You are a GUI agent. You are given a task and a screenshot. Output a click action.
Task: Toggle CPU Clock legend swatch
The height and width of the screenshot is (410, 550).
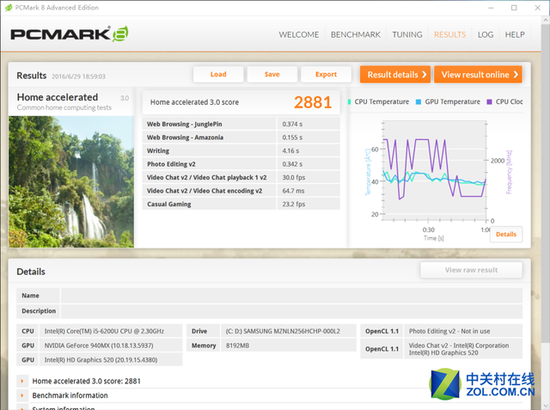[x=489, y=102]
